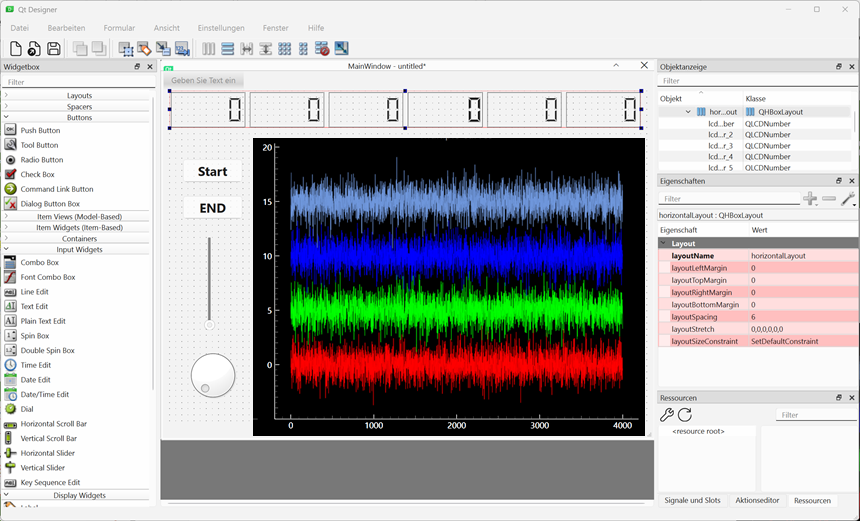The height and width of the screenshot is (521, 860).
Task: Click the Ressourcen filter field
Action: click(x=816, y=415)
